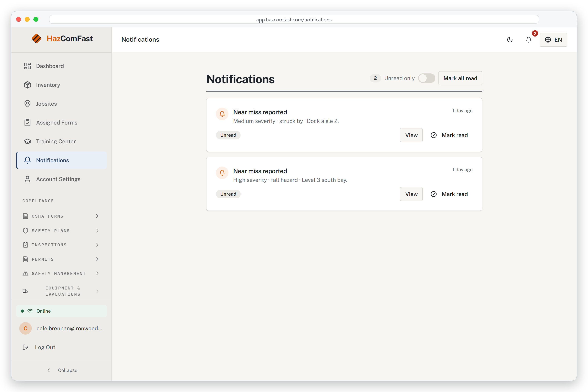Click the Collapse left chevron icon
Image resolution: width=588 pixels, height=392 pixels.
[49, 370]
